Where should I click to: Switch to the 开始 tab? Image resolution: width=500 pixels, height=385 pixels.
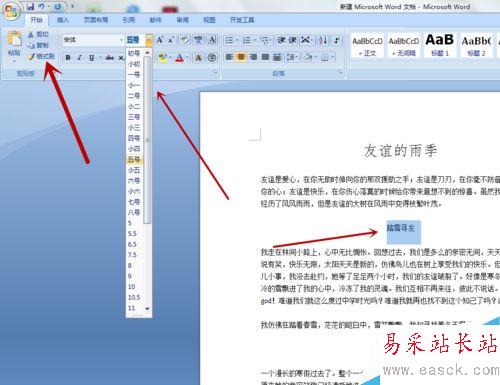pyautogui.click(x=36, y=20)
